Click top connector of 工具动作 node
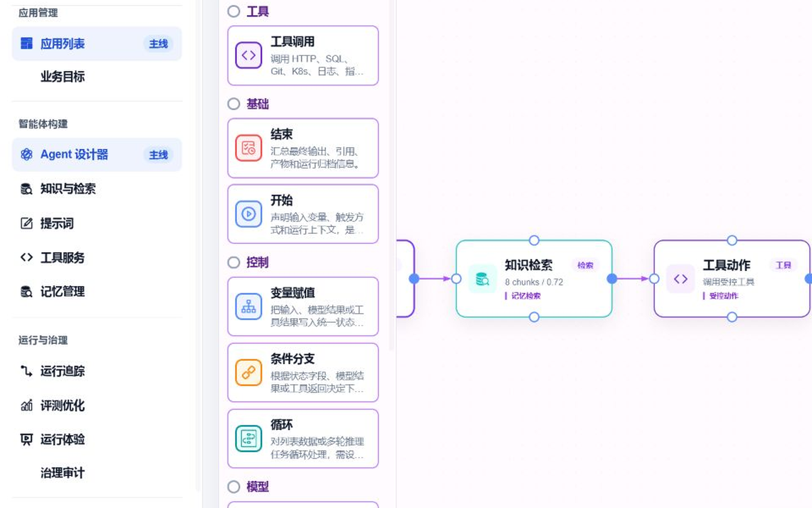The height and width of the screenshot is (508, 812). [732, 240]
